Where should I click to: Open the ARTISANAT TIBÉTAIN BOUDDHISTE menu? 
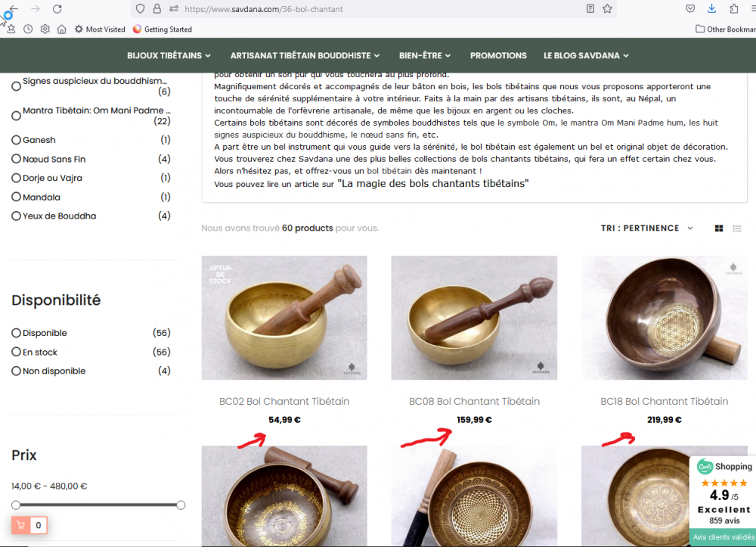pyautogui.click(x=305, y=55)
